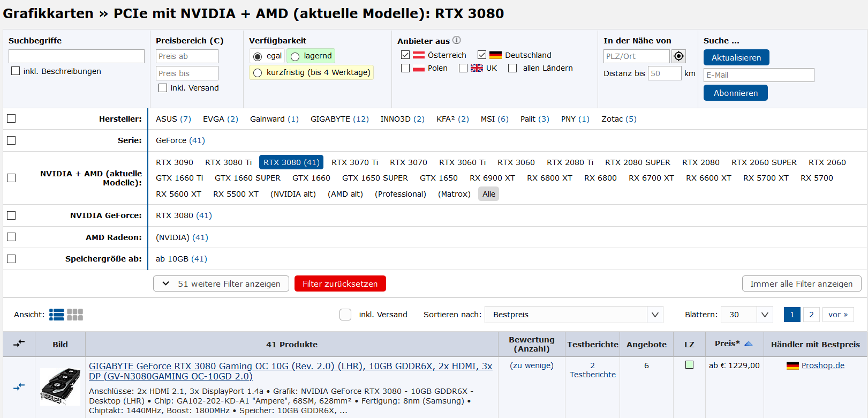
Task: Click the green LZ availability indicator
Action: coord(689,365)
